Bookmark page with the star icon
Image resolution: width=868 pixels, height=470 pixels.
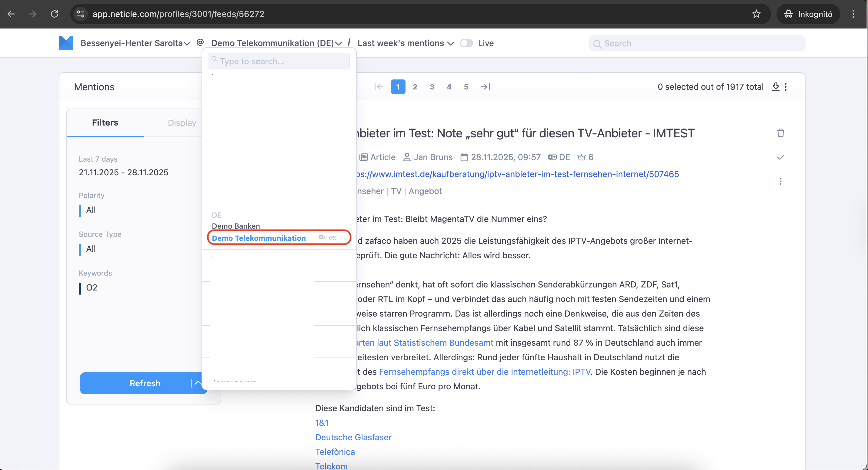coord(756,14)
